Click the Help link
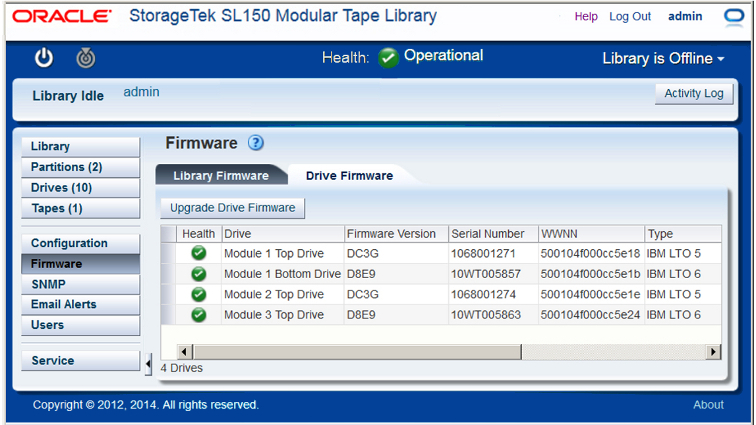 coord(586,16)
